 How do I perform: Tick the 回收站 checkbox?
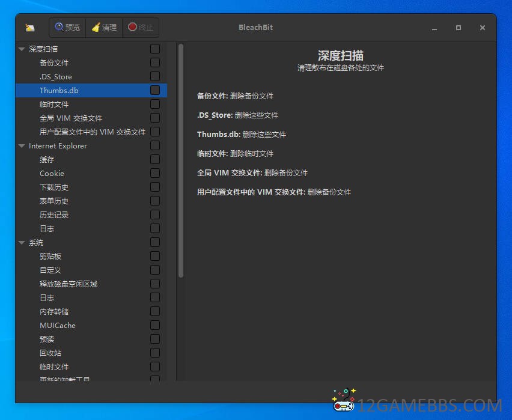(x=155, y=353)
